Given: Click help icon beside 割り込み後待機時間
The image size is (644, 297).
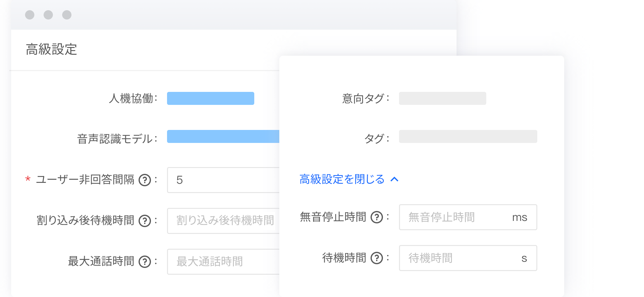Looking at the screenshot, I should click(144, 221).
